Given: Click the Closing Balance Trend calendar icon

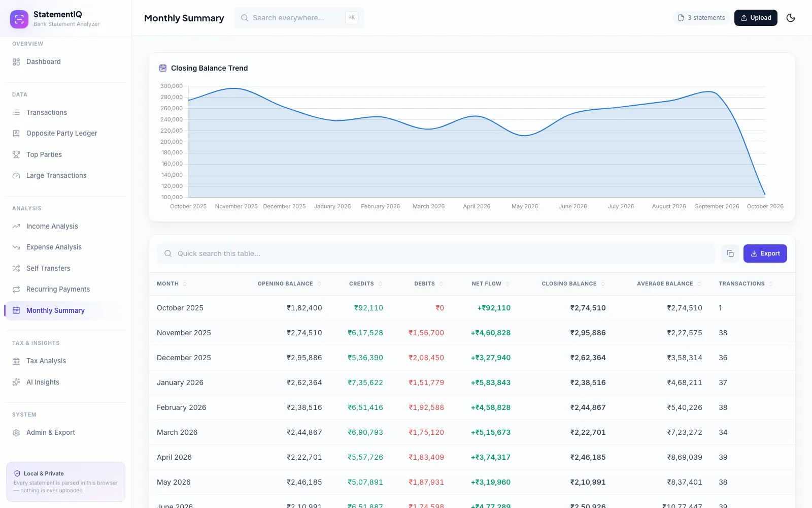Looking at the screenshot, I should [163, 68].
